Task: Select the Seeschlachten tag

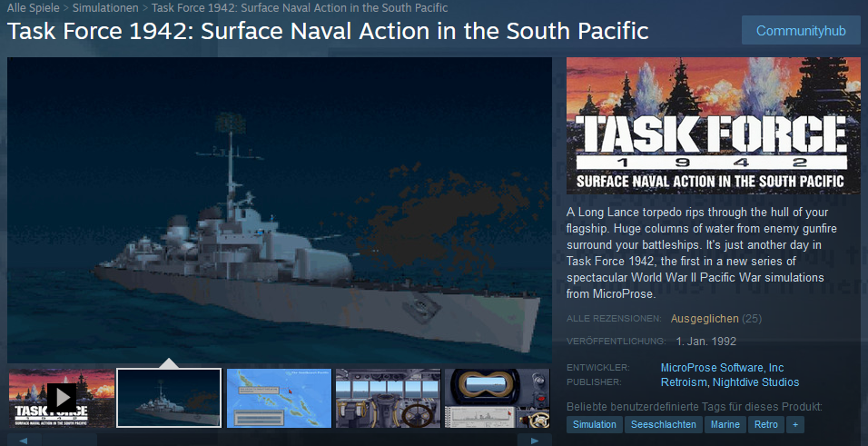Action: point(664,424)
